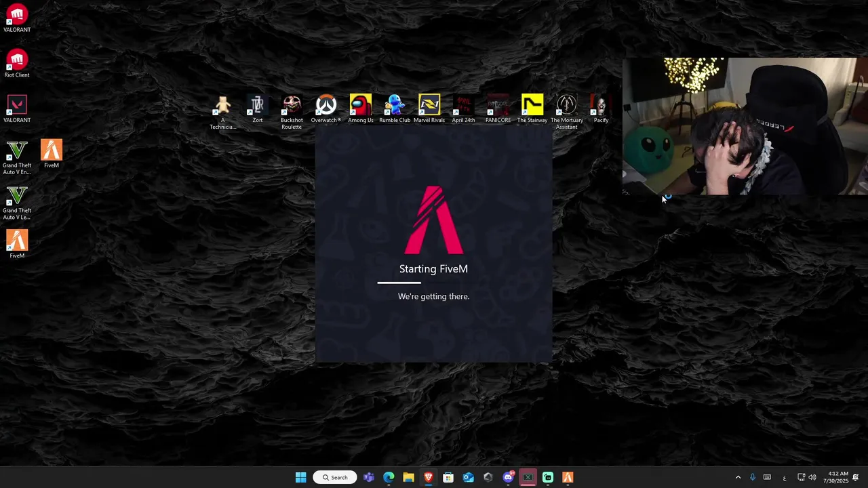868x488 pixels.
Task: Select the Pacify shortcut
Action: click(x=601, y=109)
